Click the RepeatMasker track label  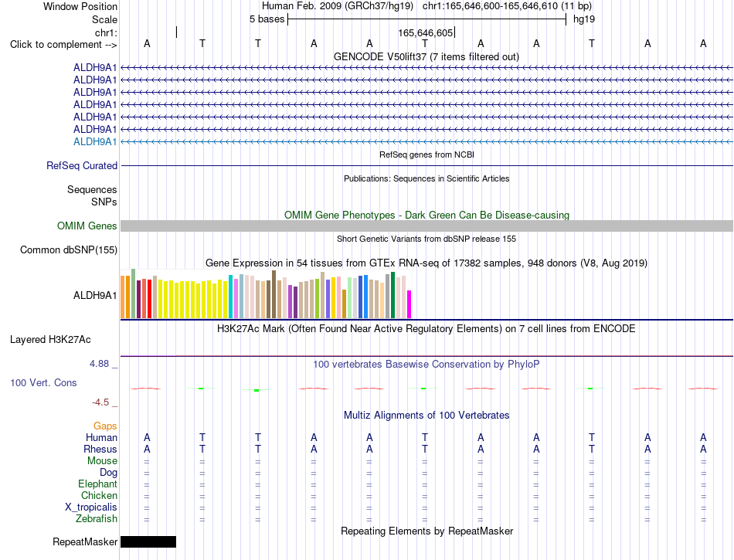pyautogui.click(x=85, y=541)
